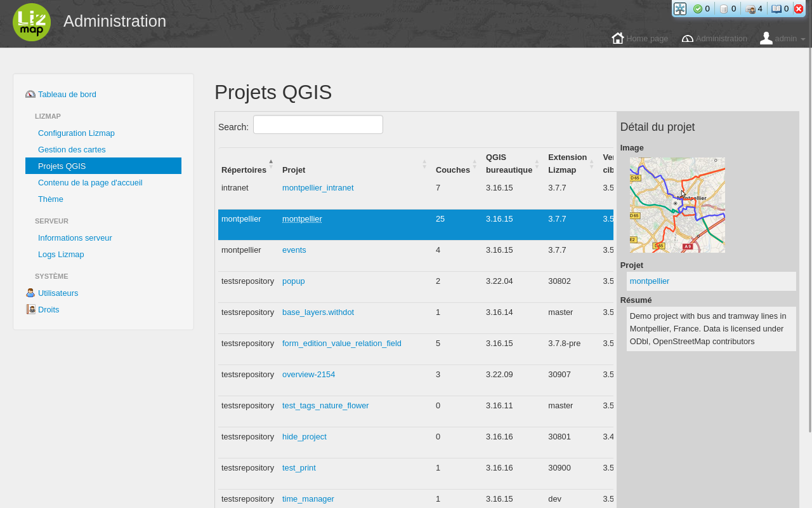Image resolution: width=812 pixels, height=508 pixels.
Task: Click the Administration icon in the top bar
Action: [x=688, y=39]
